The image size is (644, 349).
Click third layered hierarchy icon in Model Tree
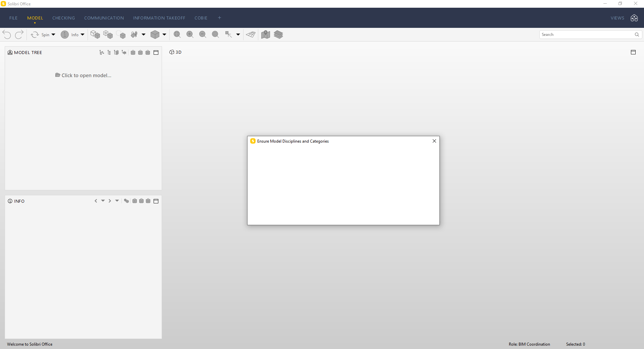coord(116,52)
